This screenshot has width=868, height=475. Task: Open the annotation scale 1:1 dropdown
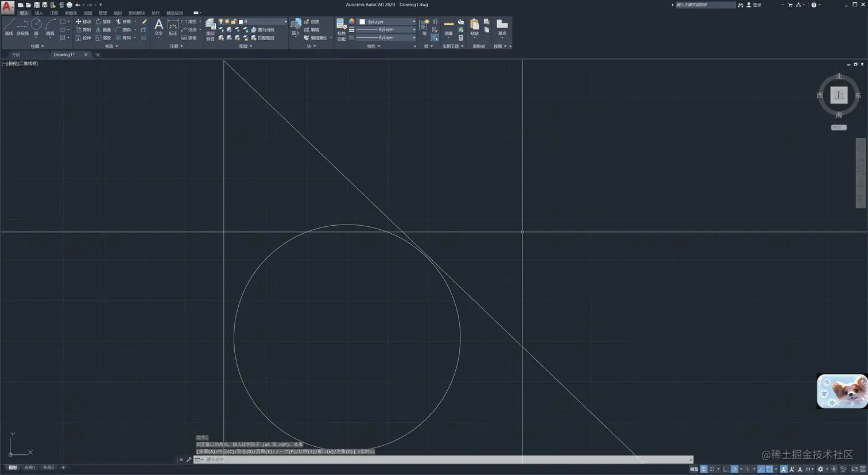[x=809, y=469]
